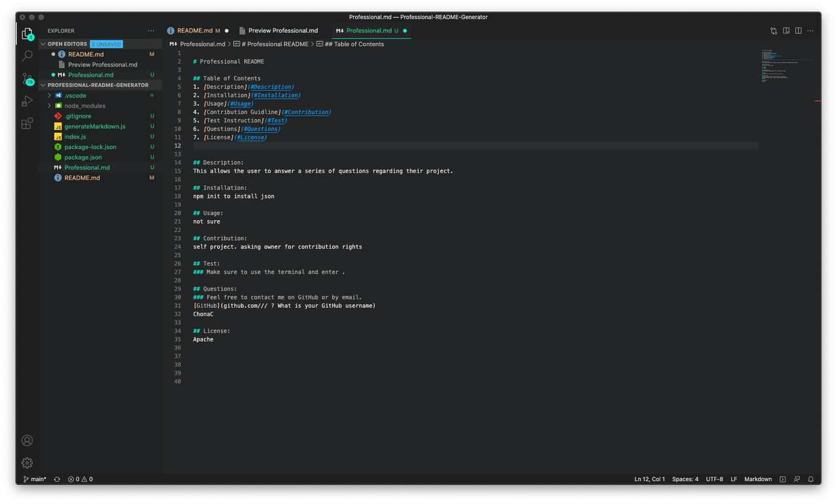
Task: Open Source Control showing 73 pending changes
Action: pos(27,80)
